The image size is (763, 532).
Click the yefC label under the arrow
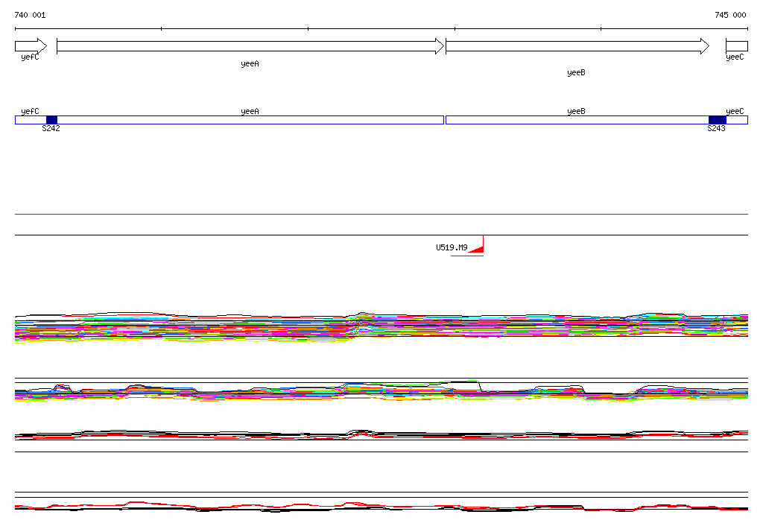(x=30, y=57)
